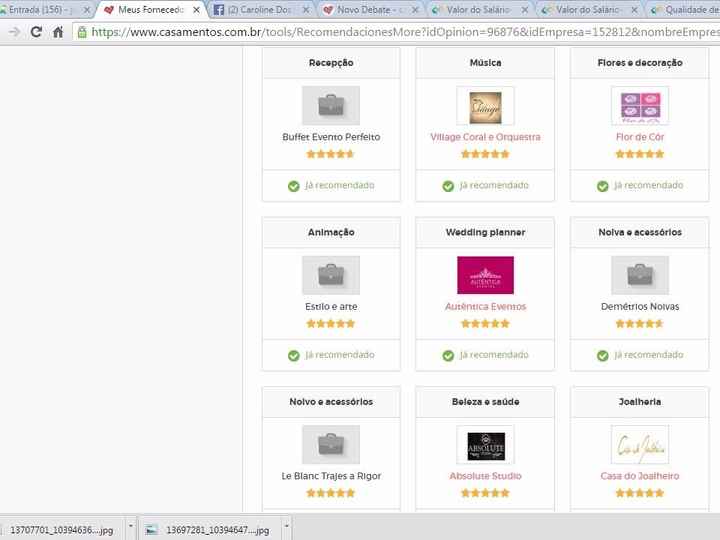Click the Demétrios Noivas briefcase placeholder

coord(640,275)
